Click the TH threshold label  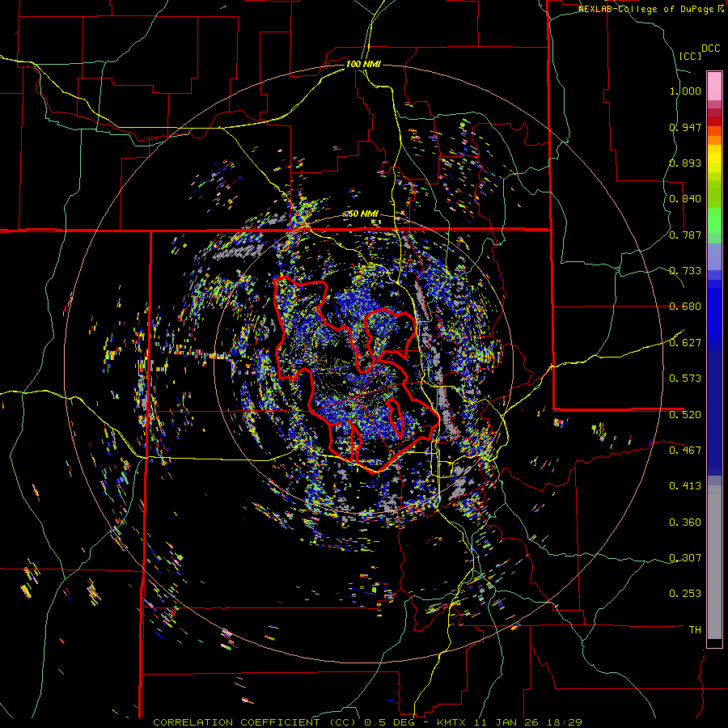click(x=695, y=630)
